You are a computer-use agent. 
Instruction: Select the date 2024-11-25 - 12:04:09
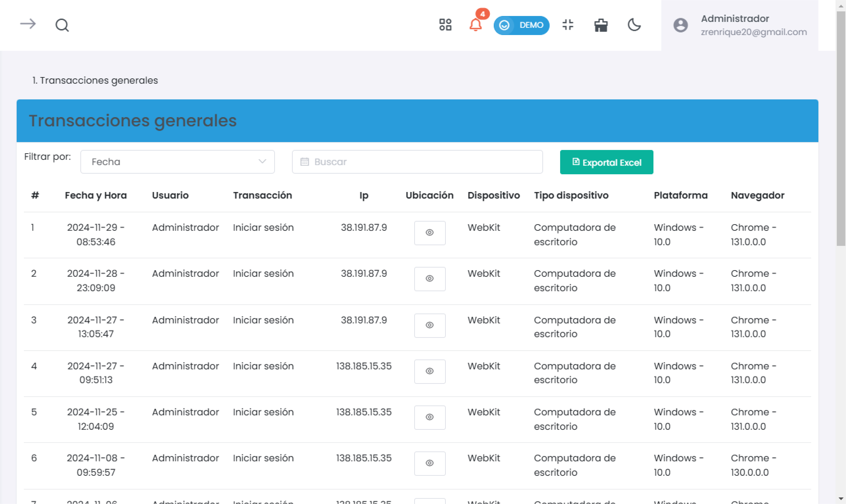(x=96, y=419)
